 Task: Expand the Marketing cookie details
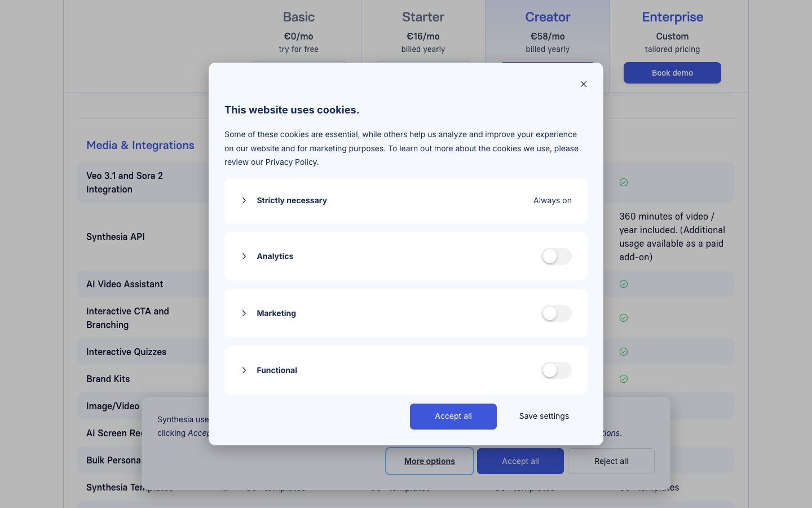coord(244,313)
